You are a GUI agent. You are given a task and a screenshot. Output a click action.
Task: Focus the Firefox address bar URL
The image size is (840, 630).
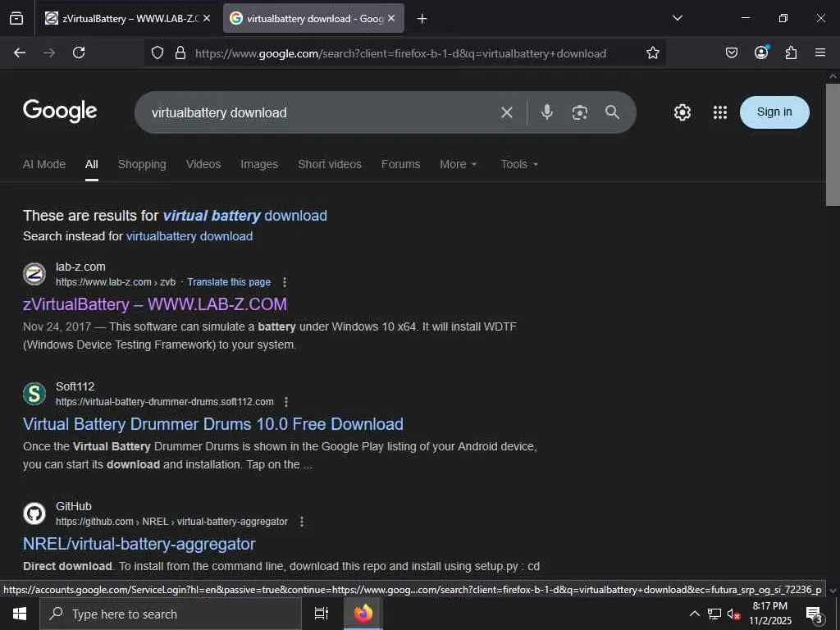pos(400,53)
